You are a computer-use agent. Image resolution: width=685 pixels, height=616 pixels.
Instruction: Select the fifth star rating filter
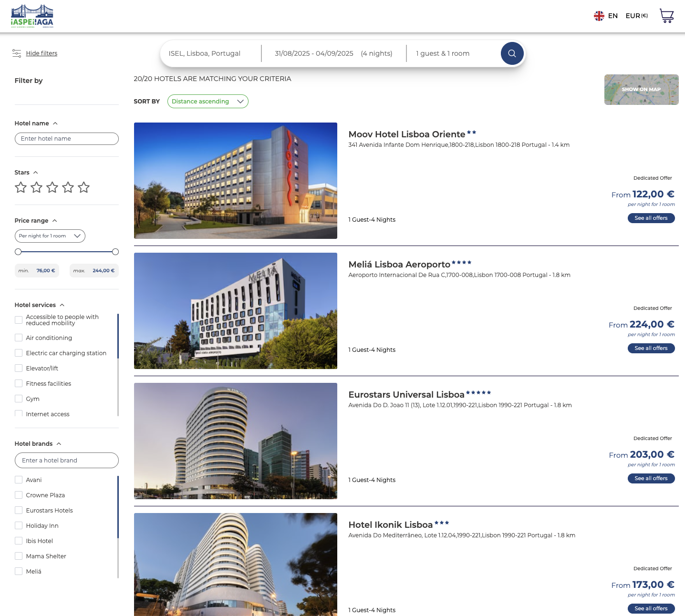coord(83,187)
